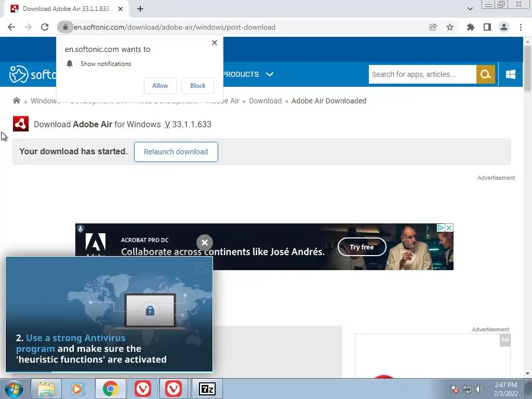
Task: Expand the PRODUCTS menu
Action: point(248,74)
